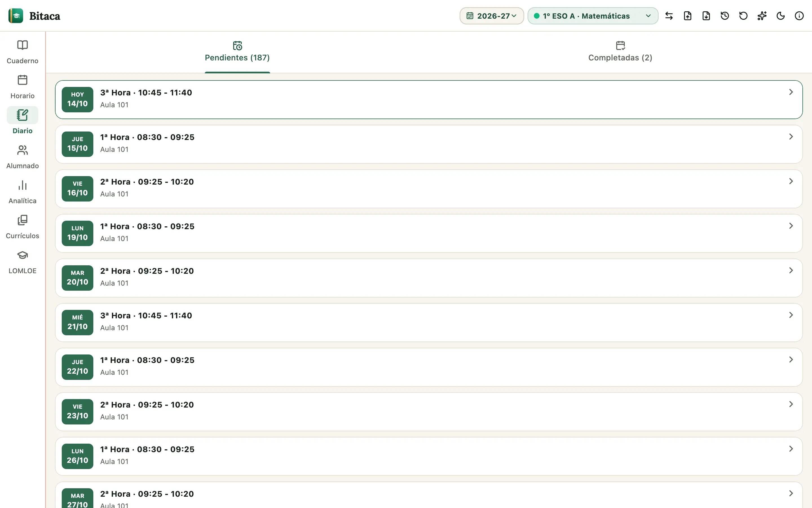Image resolution: width=812 pixels, height=508 pixels.
Task: Open the history clock icon
Action: click(x=725, y=16)
